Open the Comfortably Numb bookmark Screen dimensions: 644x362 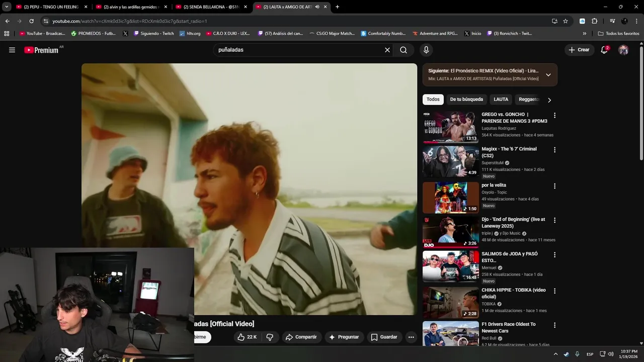tap(383, 34)
